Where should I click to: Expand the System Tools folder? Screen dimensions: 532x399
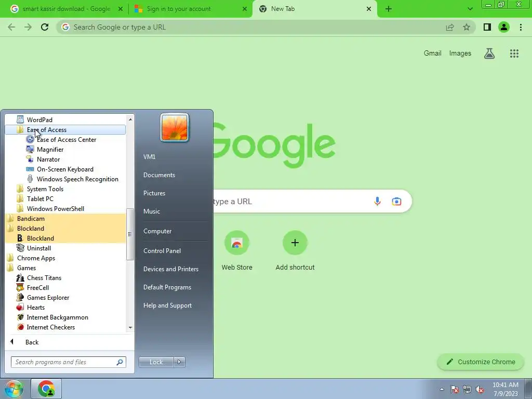[45, 189]
